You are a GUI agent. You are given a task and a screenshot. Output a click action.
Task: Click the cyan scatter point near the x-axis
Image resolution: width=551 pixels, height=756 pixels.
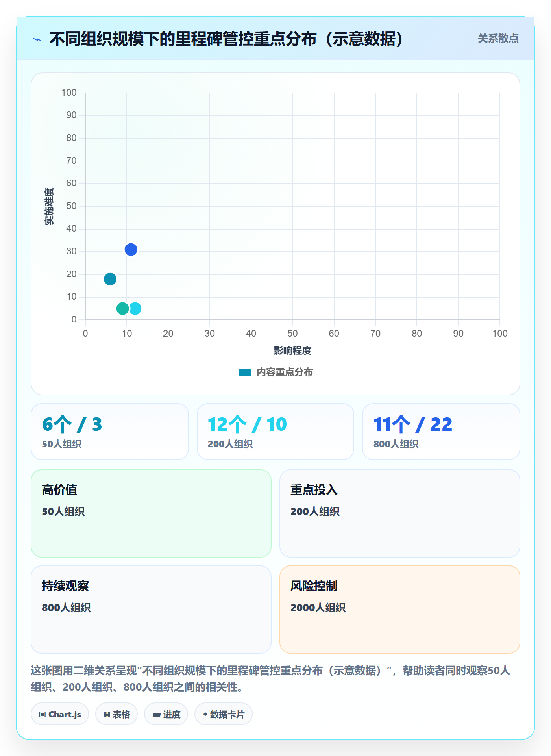click(135, 308)
